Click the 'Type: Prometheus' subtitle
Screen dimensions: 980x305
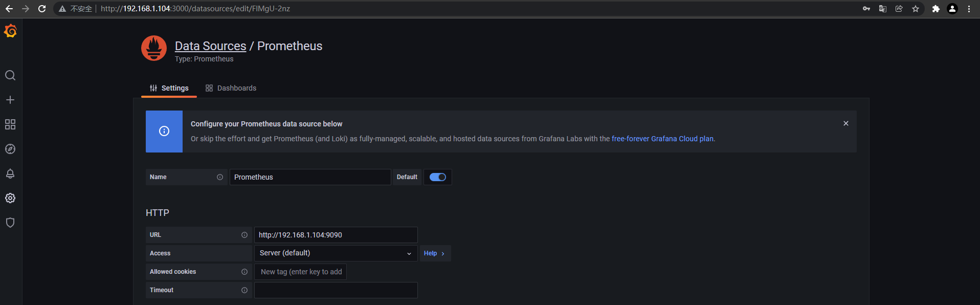204,59
